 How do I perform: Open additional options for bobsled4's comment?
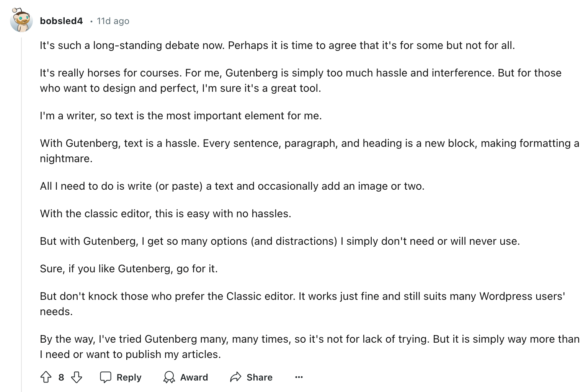(x=299, y=377)
